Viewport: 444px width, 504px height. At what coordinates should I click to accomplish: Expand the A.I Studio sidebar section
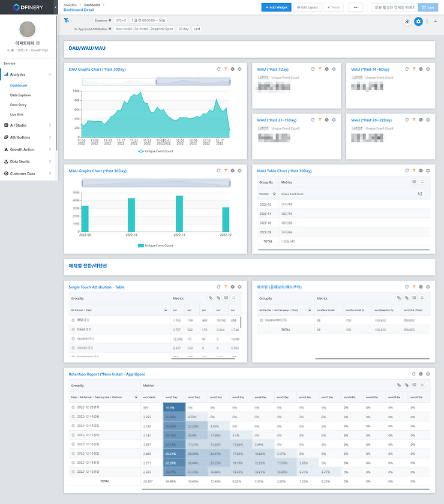(28, 125)
